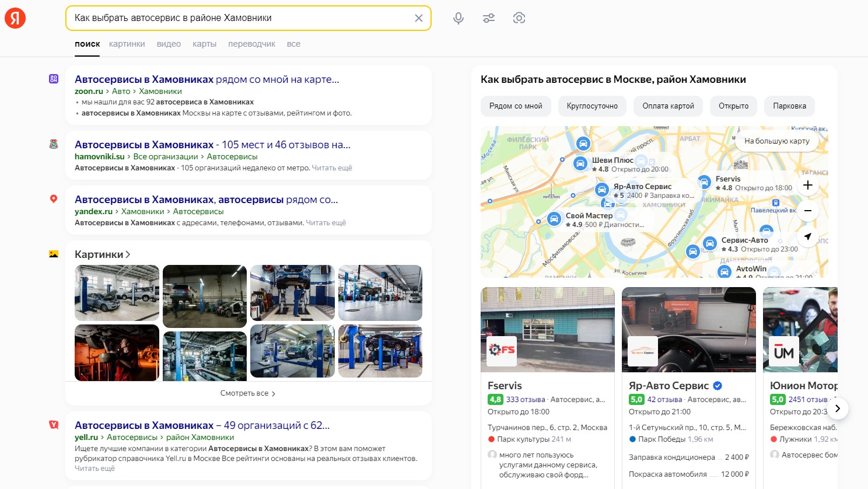This screenshot has width=868, height=489.
Task: Click the Юнион Мотор UM logo badge
Action: (x=784, y=351)
